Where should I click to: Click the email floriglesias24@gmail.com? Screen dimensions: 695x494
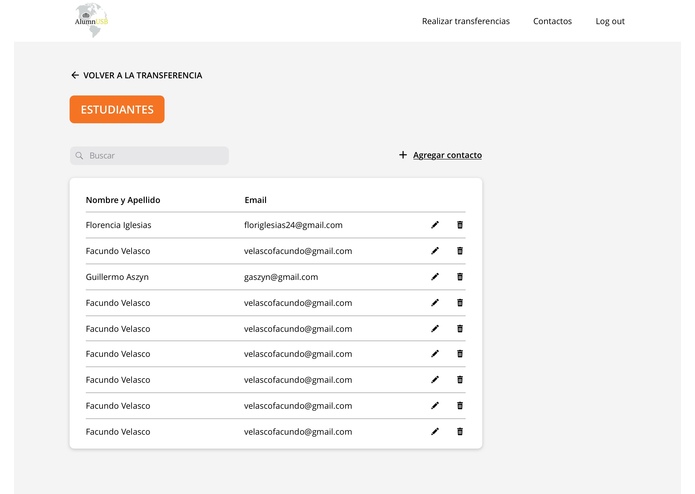click(x=293, y=225)
